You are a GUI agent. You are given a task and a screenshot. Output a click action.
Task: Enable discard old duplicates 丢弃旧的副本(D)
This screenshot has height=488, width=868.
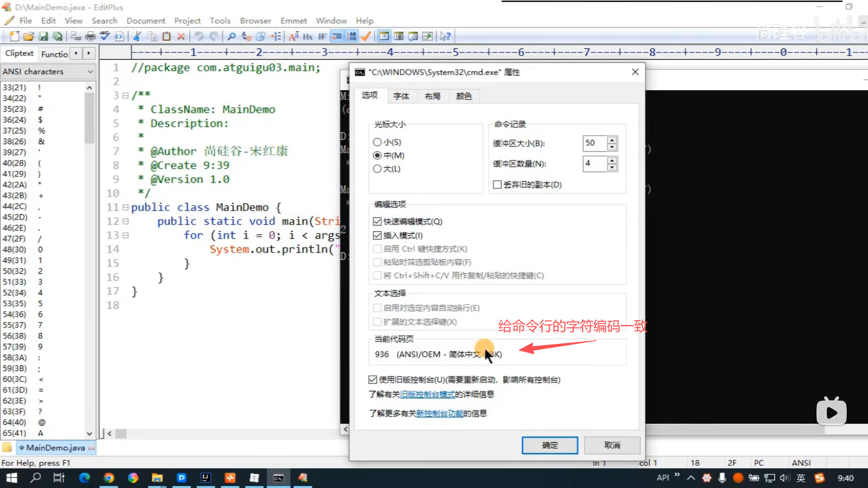(497, 185)
